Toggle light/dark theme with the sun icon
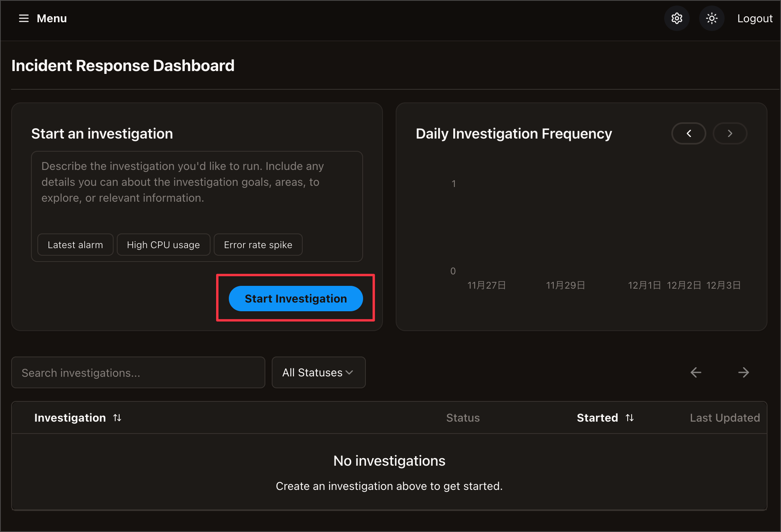 pyautogui.click(x=711, y=19)
